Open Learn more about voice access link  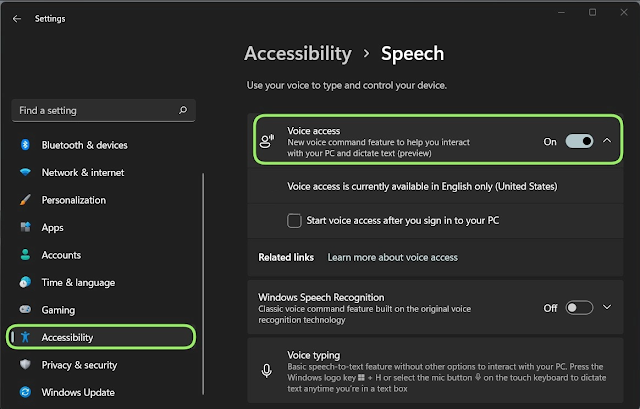tap(392, 257)
